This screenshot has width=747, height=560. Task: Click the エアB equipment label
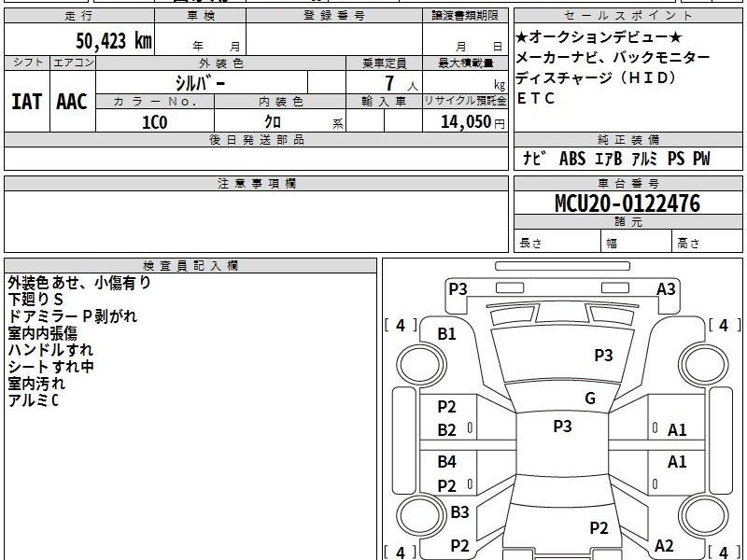click(x=609, y=159)
